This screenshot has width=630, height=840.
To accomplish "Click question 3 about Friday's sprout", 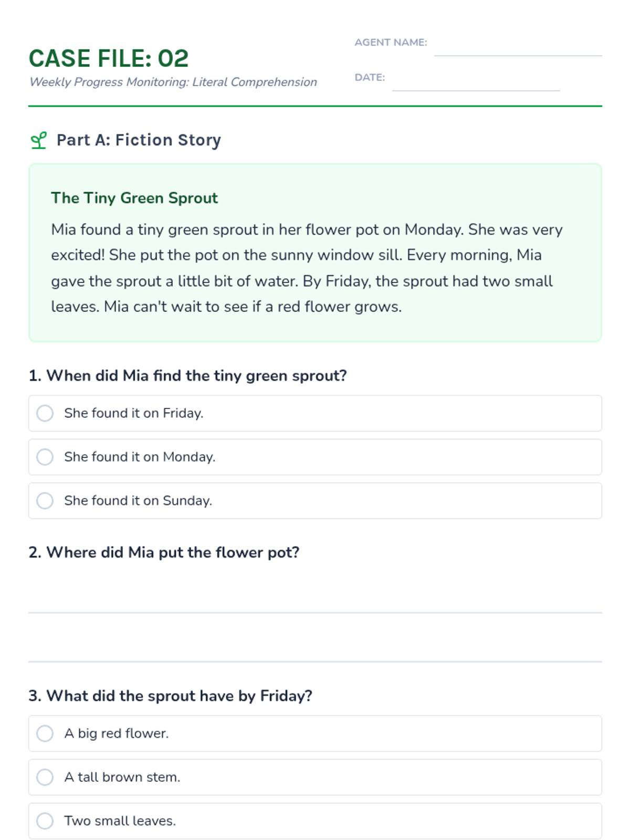I will (x=170, y=696).
